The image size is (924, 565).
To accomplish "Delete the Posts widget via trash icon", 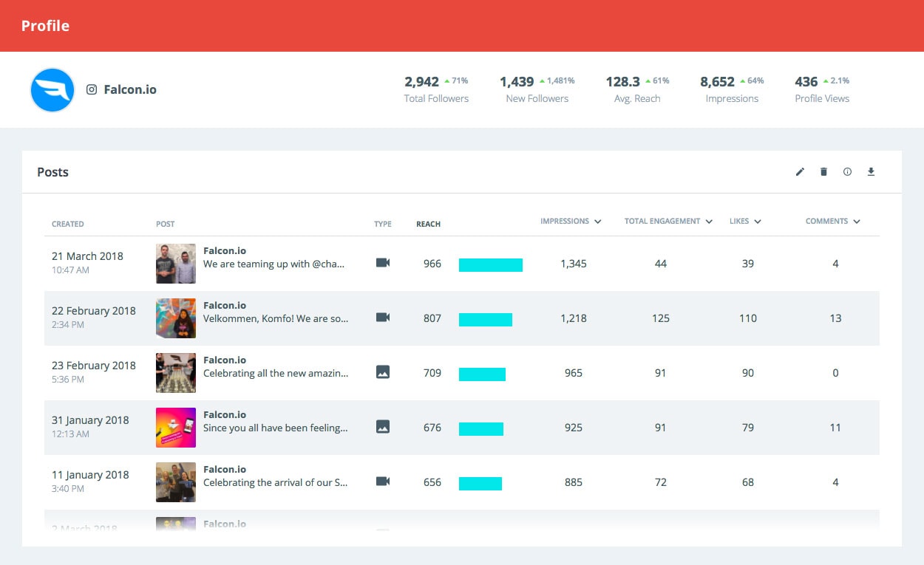I will point(823,172).
